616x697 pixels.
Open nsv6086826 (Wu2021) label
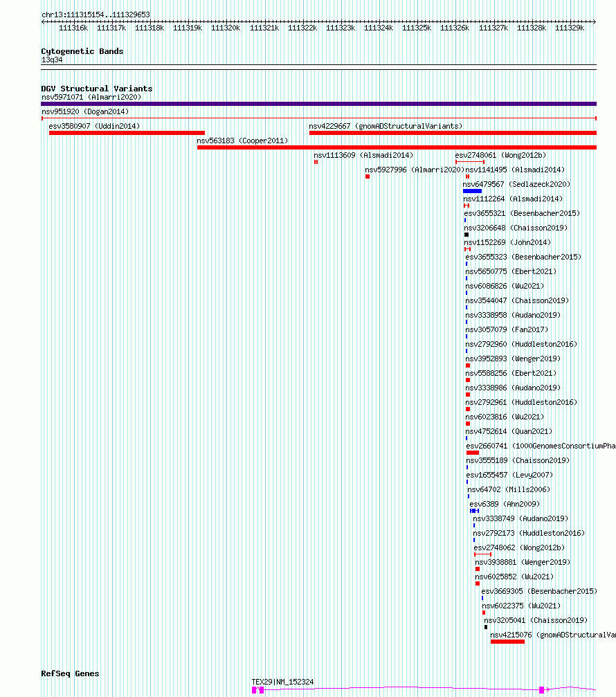[x=505, y=287]
